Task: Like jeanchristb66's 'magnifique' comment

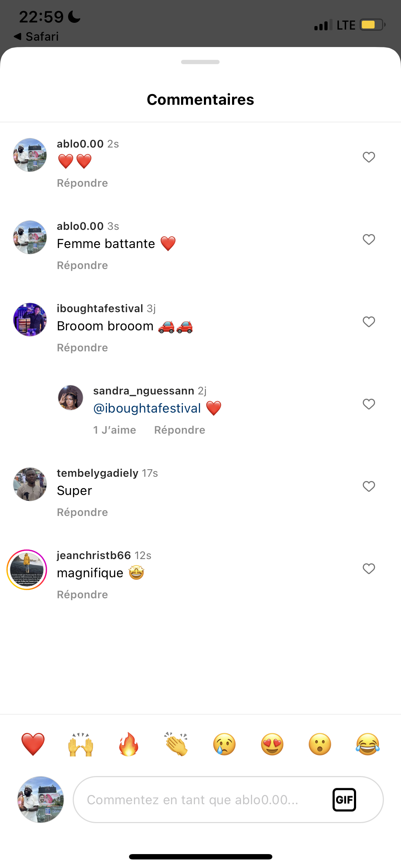Action: 369,569
